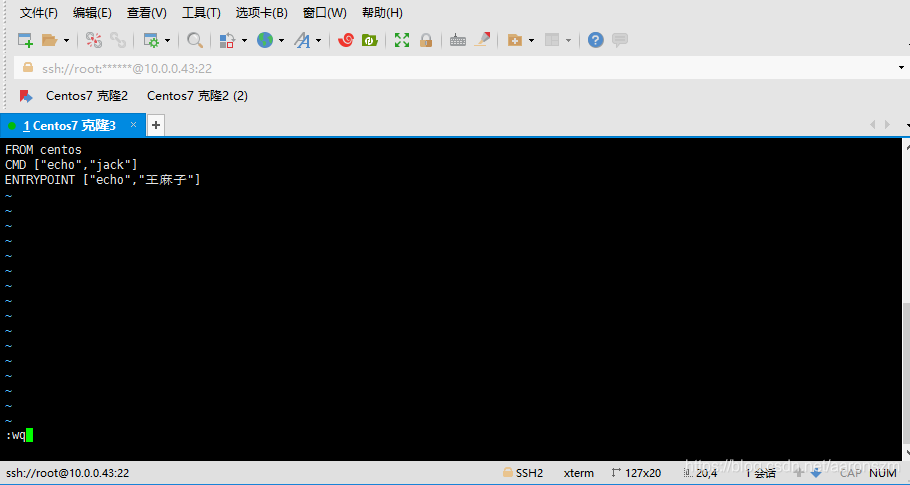Expand the Font dropdown arrow
Image resolution: width=910 pixels, height=485 pixels.
point(319,40)
